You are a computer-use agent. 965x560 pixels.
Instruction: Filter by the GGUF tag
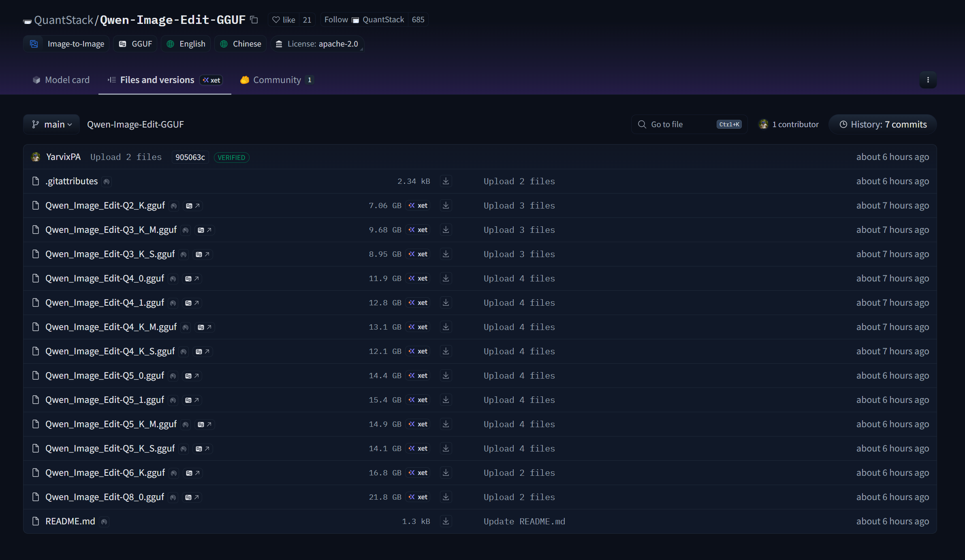coord(135,44)
